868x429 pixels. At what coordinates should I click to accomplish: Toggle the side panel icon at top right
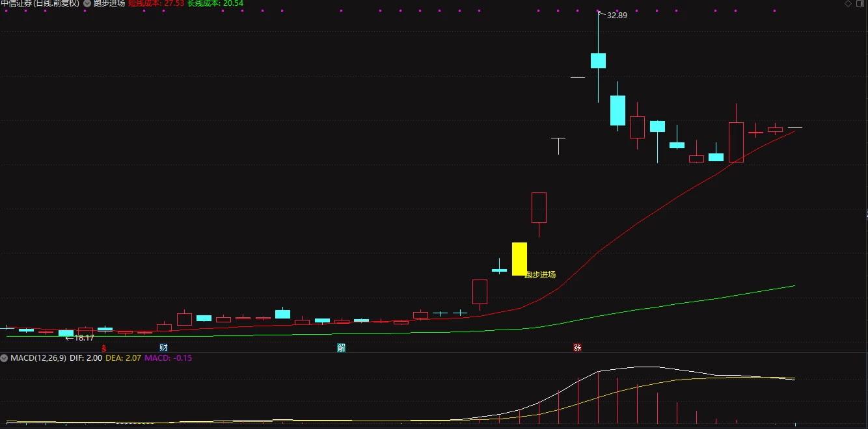(x=861, y=4)
